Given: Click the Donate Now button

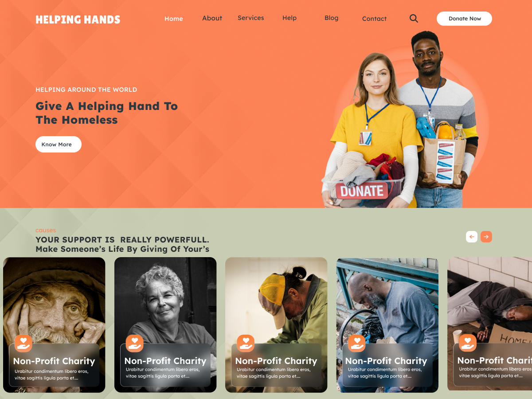Looking at the screenshot, I should (x=465, y=19).
